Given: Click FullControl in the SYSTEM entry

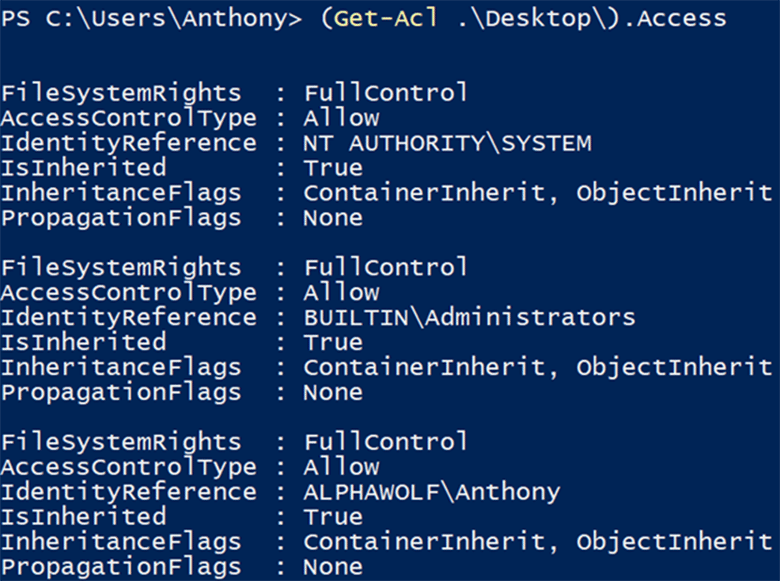Looking at the screenshot, I should click(385, 93).
